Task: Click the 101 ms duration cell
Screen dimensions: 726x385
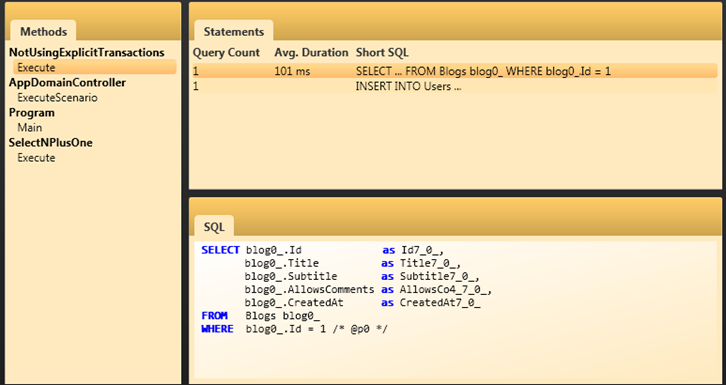Action: pyautogui.click(x=293, y=71)
